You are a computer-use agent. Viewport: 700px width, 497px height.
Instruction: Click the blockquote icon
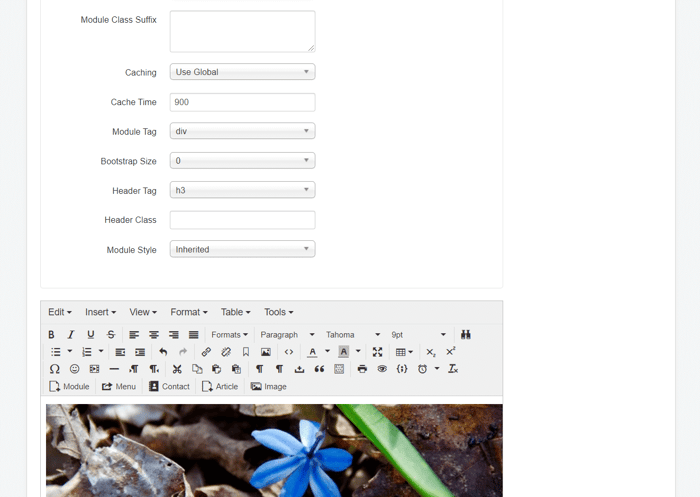pyautogui.click(x=319, y=369)
